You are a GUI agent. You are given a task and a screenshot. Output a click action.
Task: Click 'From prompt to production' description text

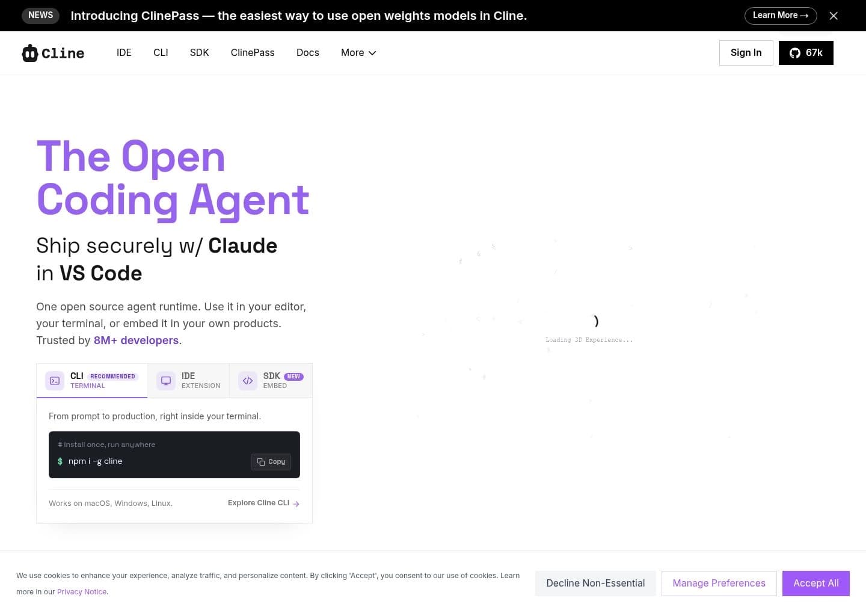click(x=155, y=416)
